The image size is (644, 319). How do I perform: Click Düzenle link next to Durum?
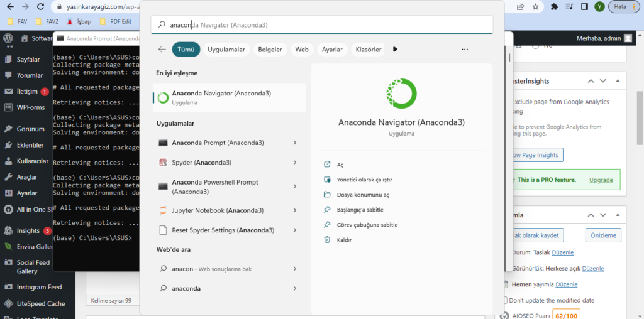point(563,252)
